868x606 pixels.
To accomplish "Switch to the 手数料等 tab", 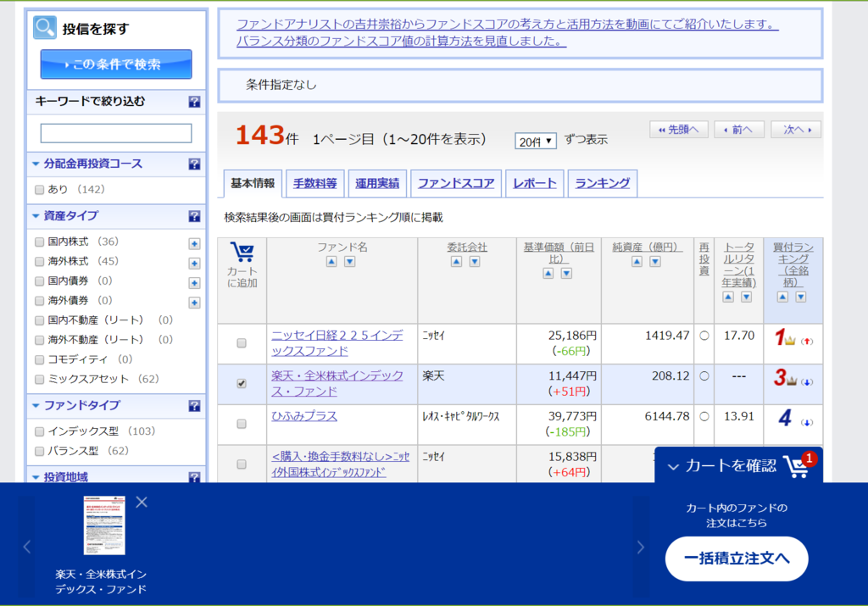I will tap(315, 184).
